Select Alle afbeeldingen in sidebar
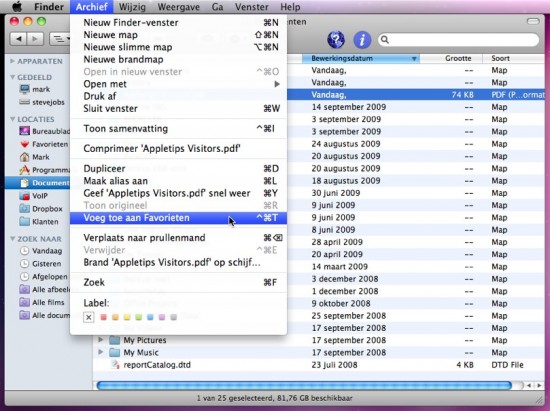550x411 pixels. click(x=45, y=289)
